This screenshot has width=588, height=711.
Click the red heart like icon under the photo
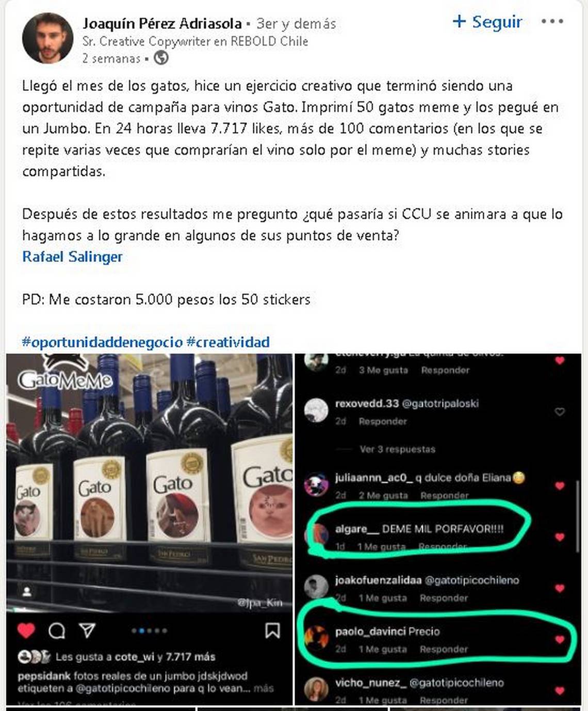[26, 631]
